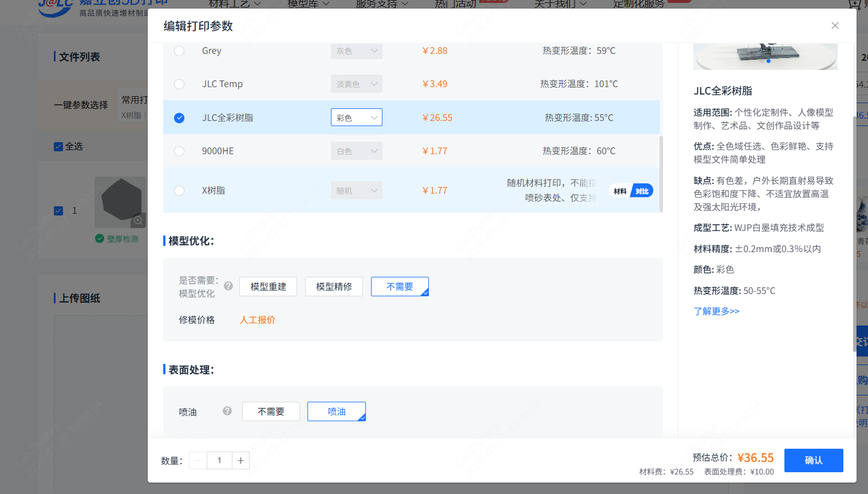Toggle the file 1 checkbox in background page
This screenshot has width=868, height=494.
(58, 211)
